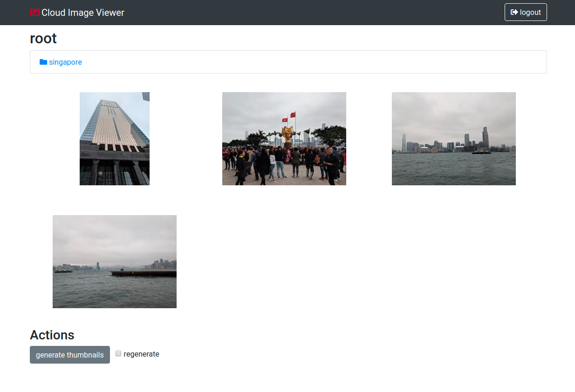The image size is (575, 392).
Task: Click the regenerate label text
Action: [x=142, y=354]
